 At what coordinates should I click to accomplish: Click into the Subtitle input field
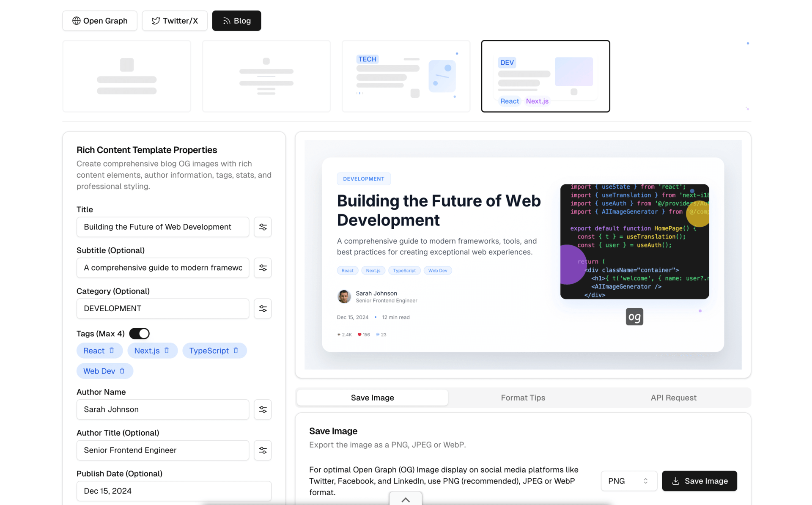(163, 268)
